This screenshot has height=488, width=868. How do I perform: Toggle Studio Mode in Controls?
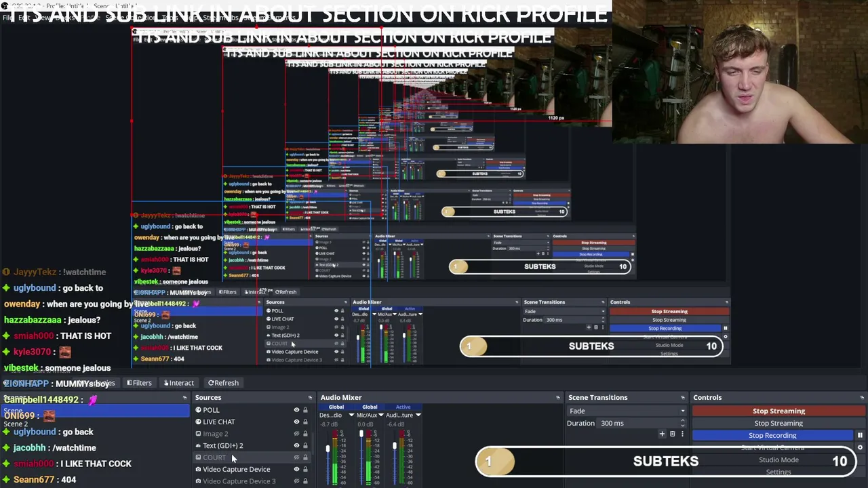pyautogui.click(x=778, y=460)
